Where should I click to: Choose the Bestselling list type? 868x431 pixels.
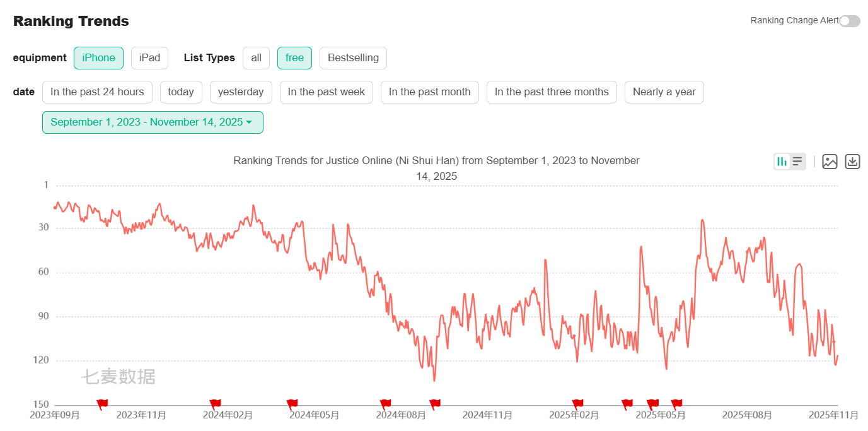tap(353, 58)
